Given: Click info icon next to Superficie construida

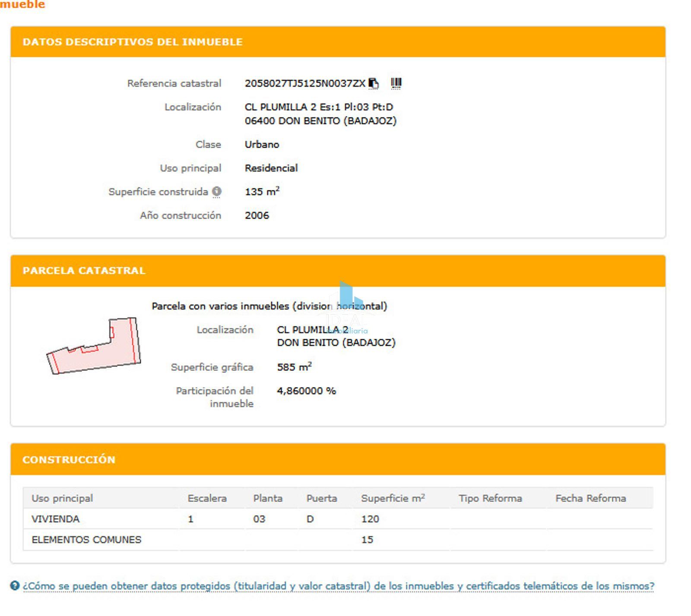Looking at the screenshot, I should (x=217, y=191).
